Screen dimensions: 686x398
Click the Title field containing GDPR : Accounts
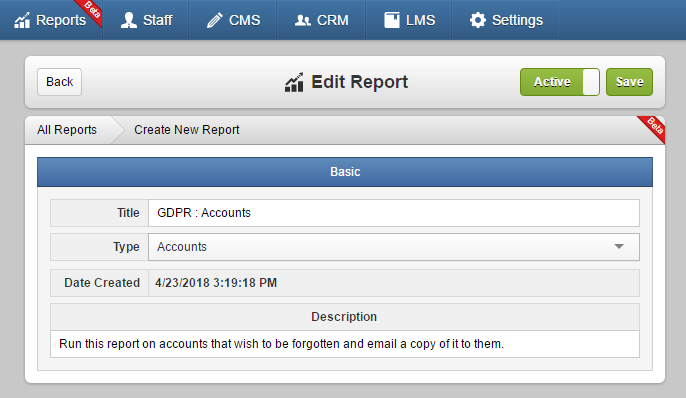point(394,213)
